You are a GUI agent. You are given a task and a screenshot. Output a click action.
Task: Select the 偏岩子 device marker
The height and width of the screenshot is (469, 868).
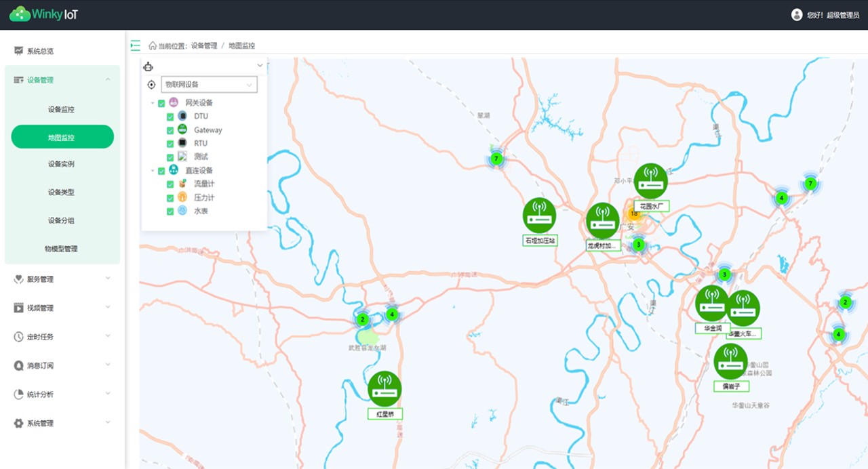[730, 361]
